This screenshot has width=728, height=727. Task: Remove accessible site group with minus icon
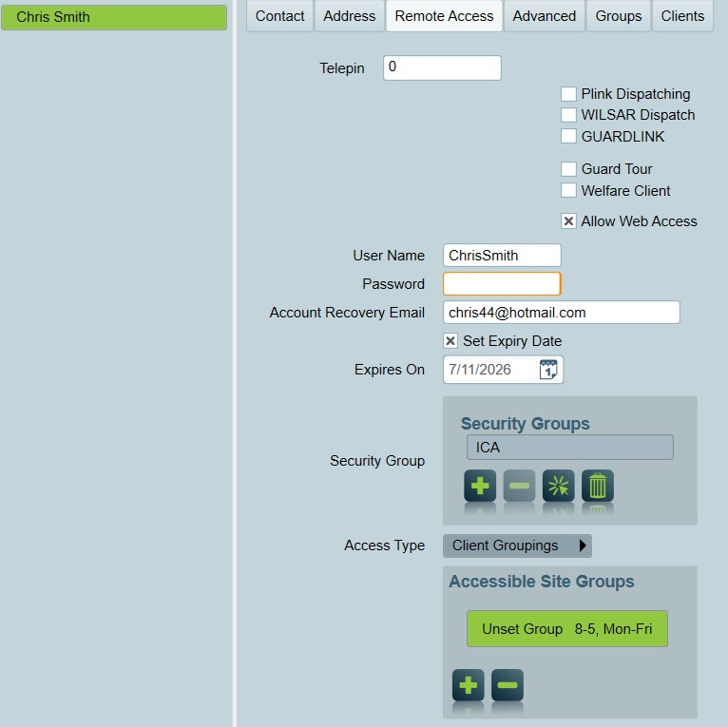coord(508,685)
